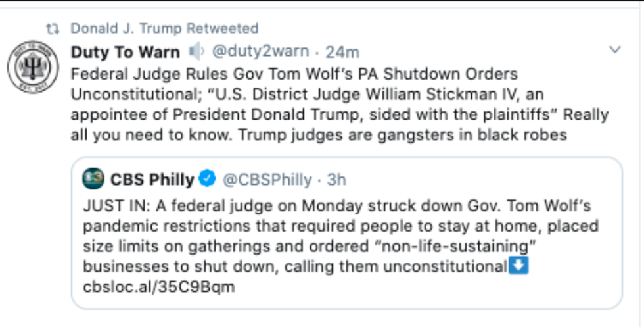Click the retweet arrows icon
Screen dimensions: 644x327
click(53, 29)
